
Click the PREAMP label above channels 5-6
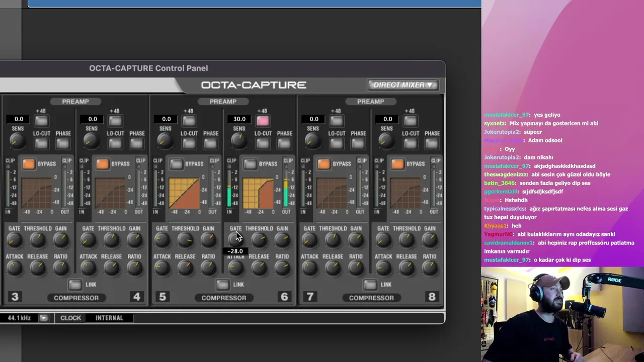[223, 102]
